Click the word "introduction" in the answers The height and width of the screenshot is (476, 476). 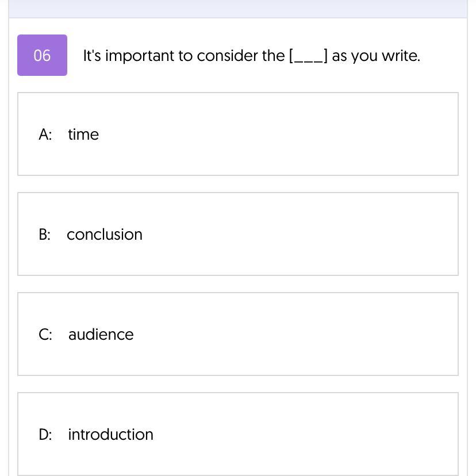click(110, 435)
